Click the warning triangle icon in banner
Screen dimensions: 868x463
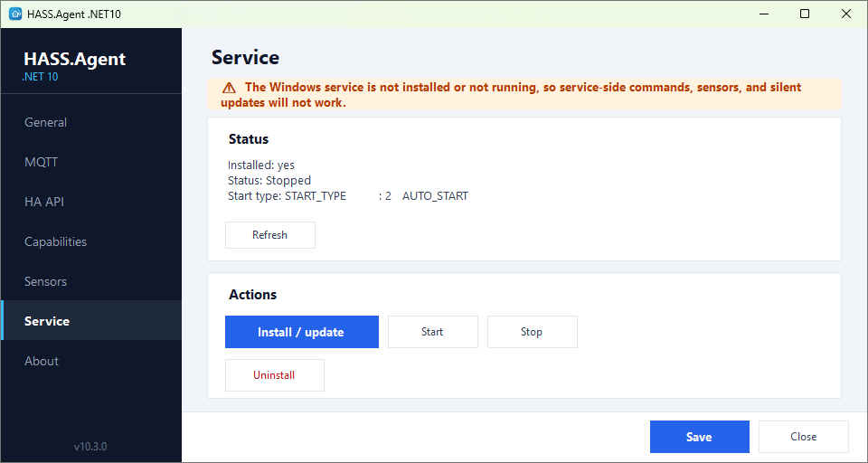click(x=229, y=88)
